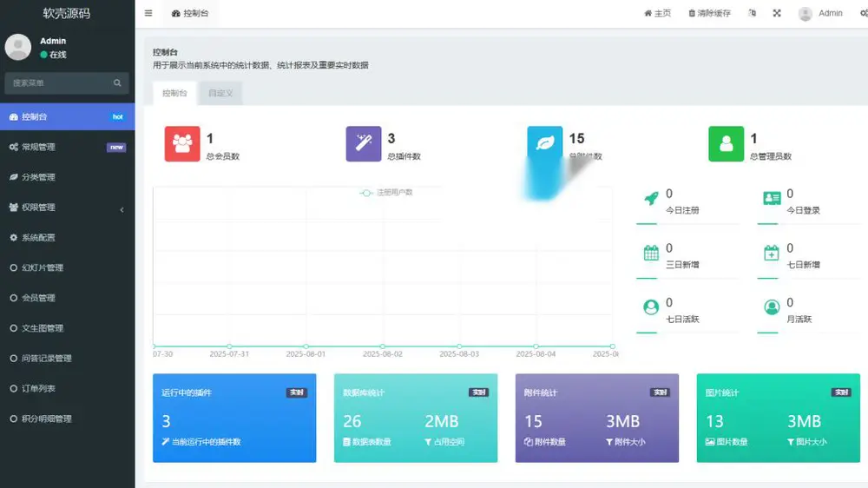
Task: Click the leaf icon beside 分类管理
Action: (14, 177)
